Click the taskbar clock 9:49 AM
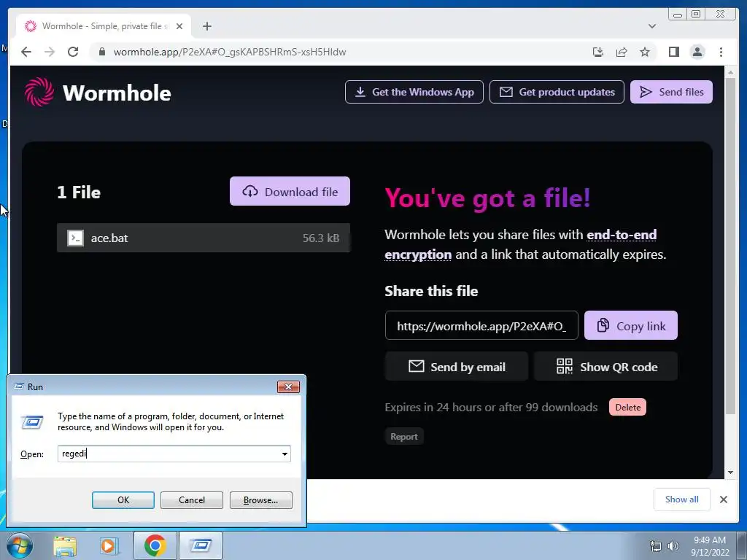This screenshot has width=747, height=560. [x=710, y=540]
